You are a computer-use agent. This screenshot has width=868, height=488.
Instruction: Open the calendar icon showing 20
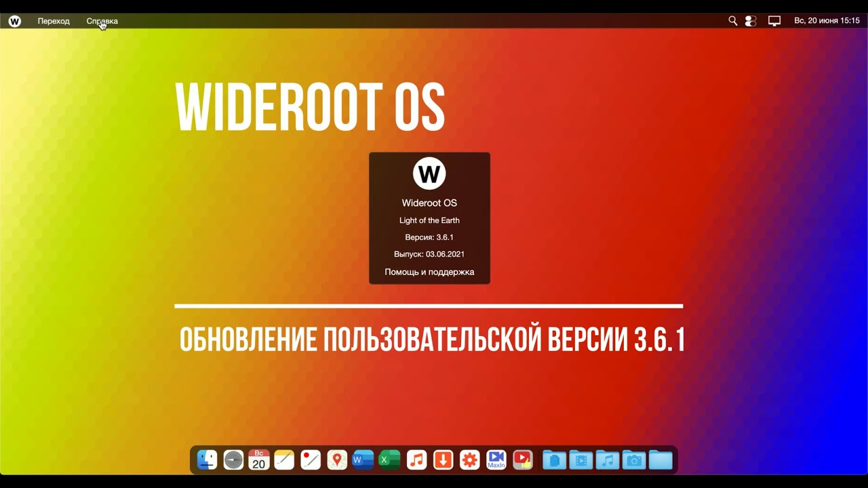click(259, 460)
